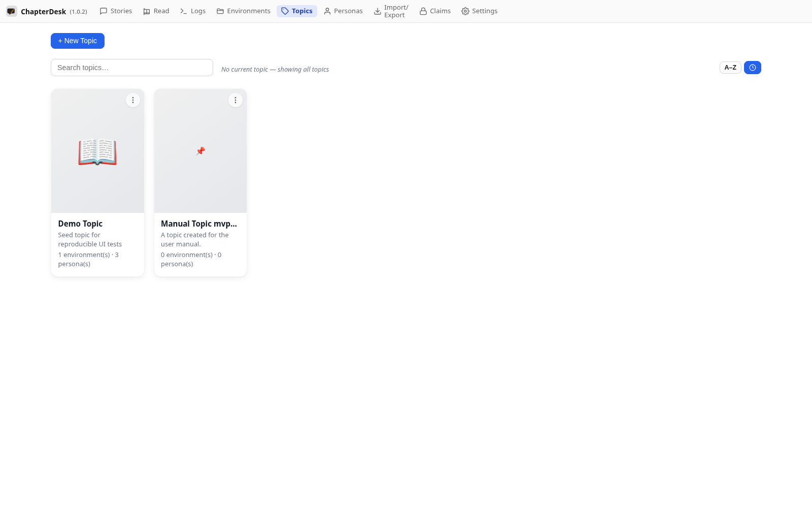Click the '1 environment(s) · 3 persona(s)' text
812x508 pixels.
[88, 260]
